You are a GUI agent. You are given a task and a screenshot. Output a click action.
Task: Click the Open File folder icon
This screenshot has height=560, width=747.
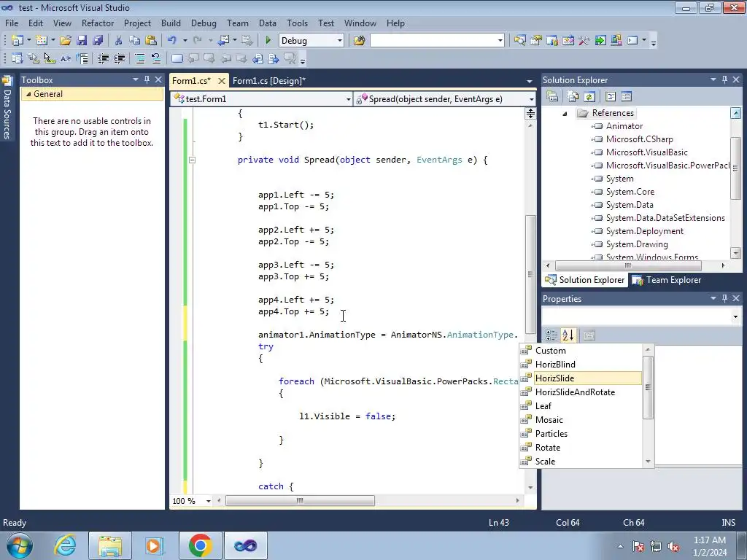click(x=65, y=41)
